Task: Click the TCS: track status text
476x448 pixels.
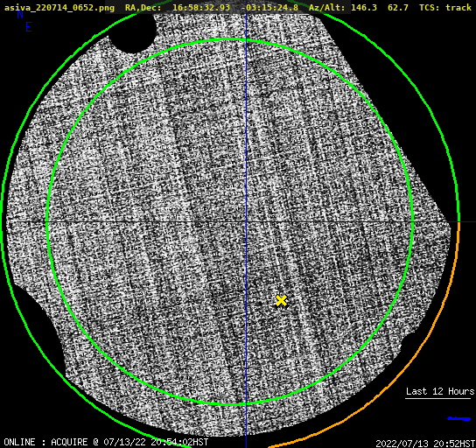Action: pos(445,7)
